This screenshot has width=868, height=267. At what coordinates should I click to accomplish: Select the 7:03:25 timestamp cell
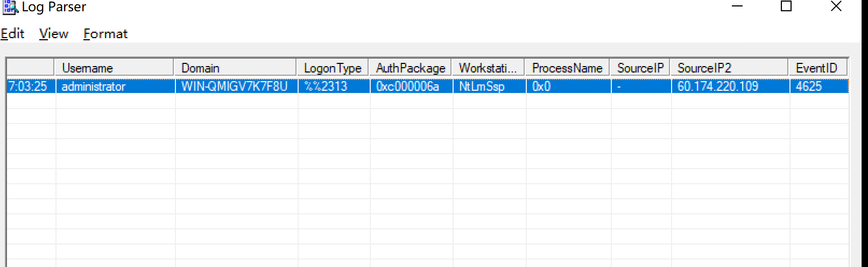coord(29,86)
